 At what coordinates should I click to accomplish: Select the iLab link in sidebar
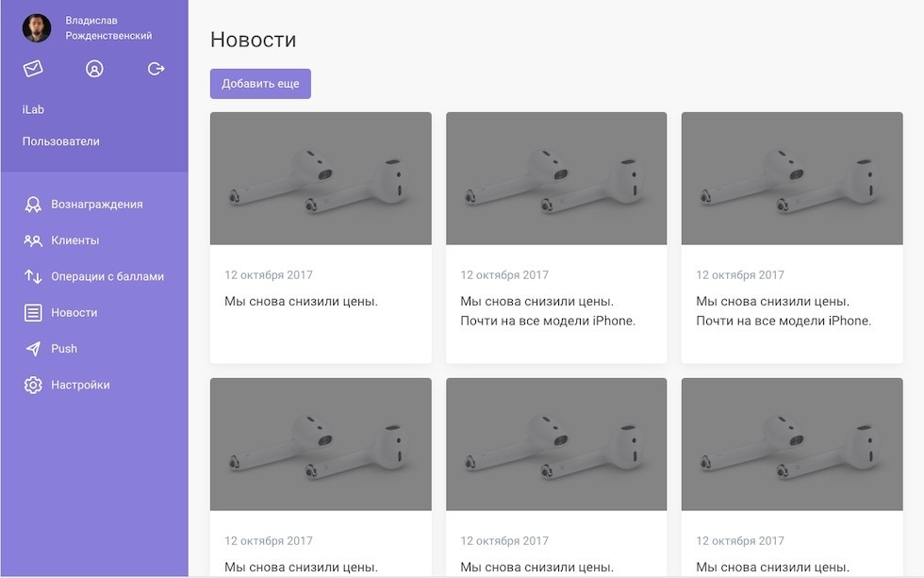click(x=34, y=109)
